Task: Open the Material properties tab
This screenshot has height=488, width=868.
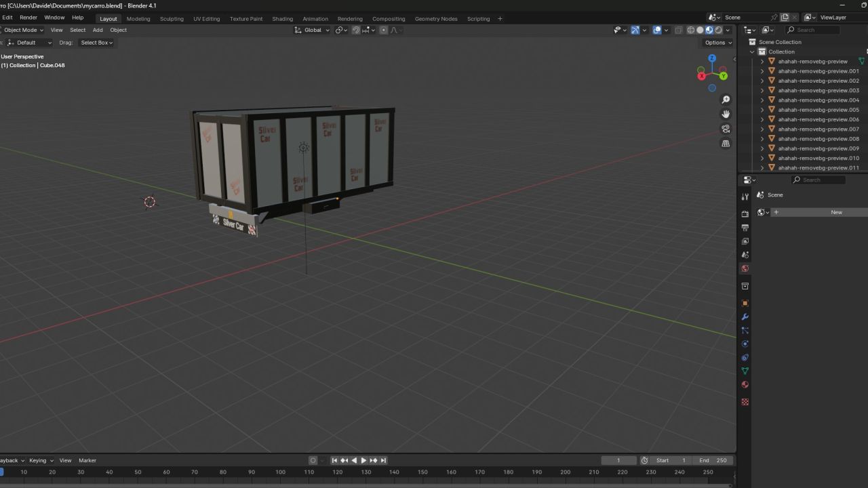Action: click(745, 384)
